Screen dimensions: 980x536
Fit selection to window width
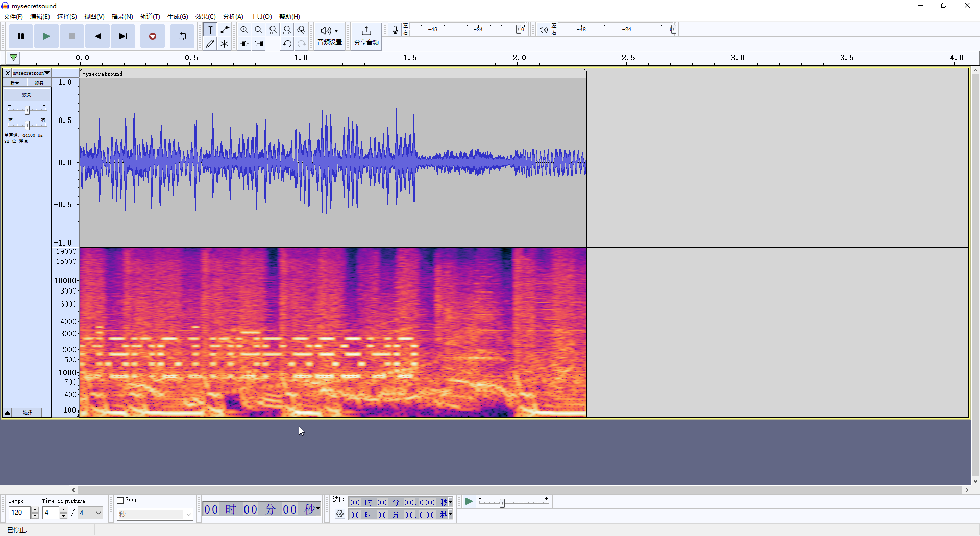pyautogui.click(x=273, y=30)
